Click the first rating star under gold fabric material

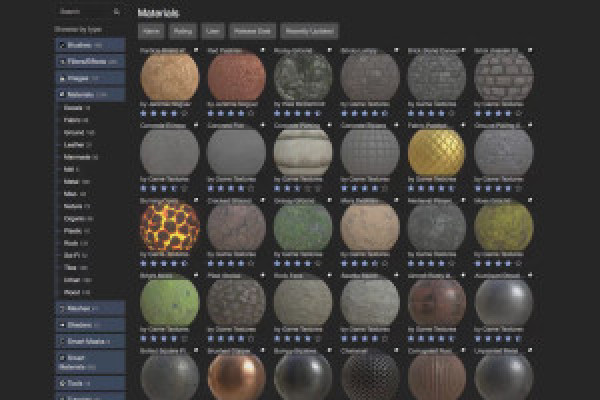(x=411, y=188)
